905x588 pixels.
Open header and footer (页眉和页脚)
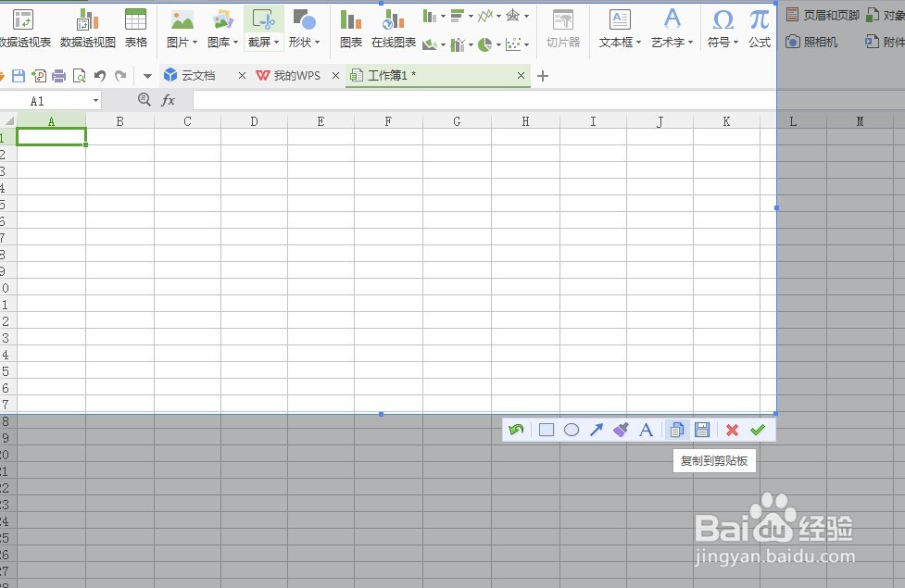click(x=823, y=15)
